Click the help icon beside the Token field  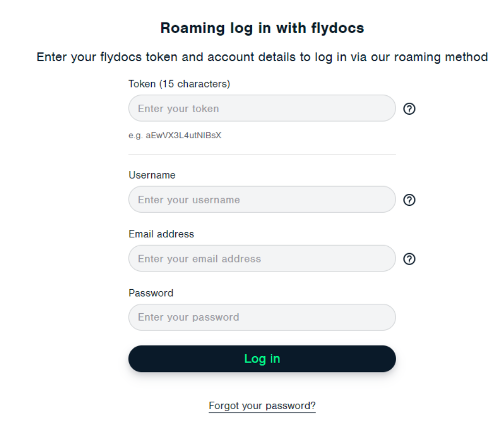(410, 108)
